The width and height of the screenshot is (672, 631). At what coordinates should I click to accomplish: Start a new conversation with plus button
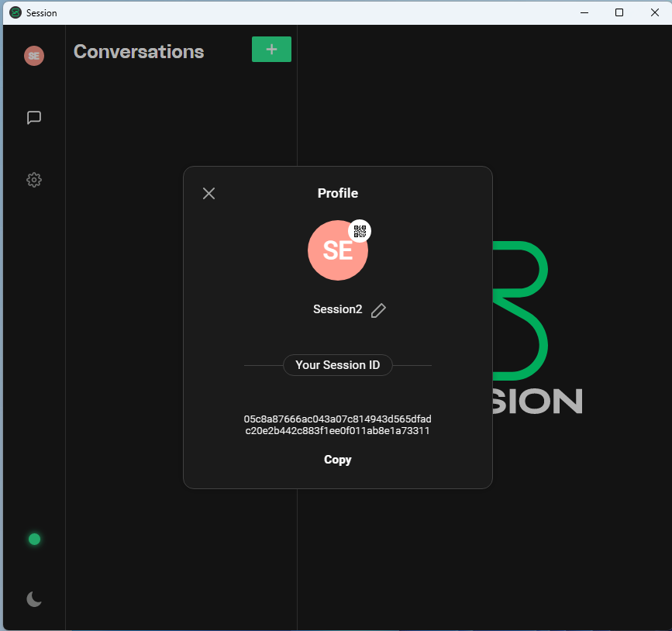[x=272, y=50]
